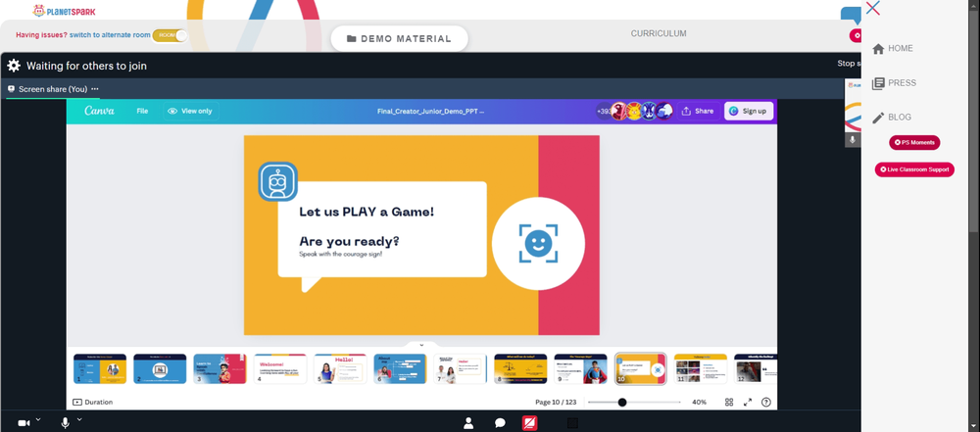Close the side menu with X
The width and height of the screenshot is (980, 432).
coord(873,8)
